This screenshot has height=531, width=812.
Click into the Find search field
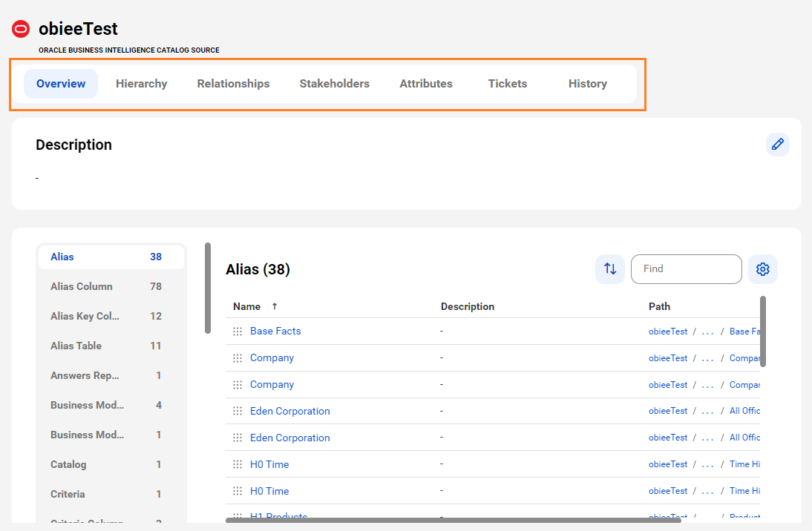[x=686, y=269]
